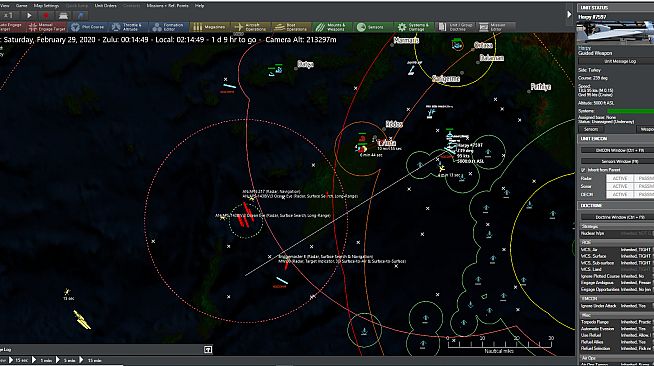
Task: Collapse the right sidebar with arrow
Action: (569, 15)
